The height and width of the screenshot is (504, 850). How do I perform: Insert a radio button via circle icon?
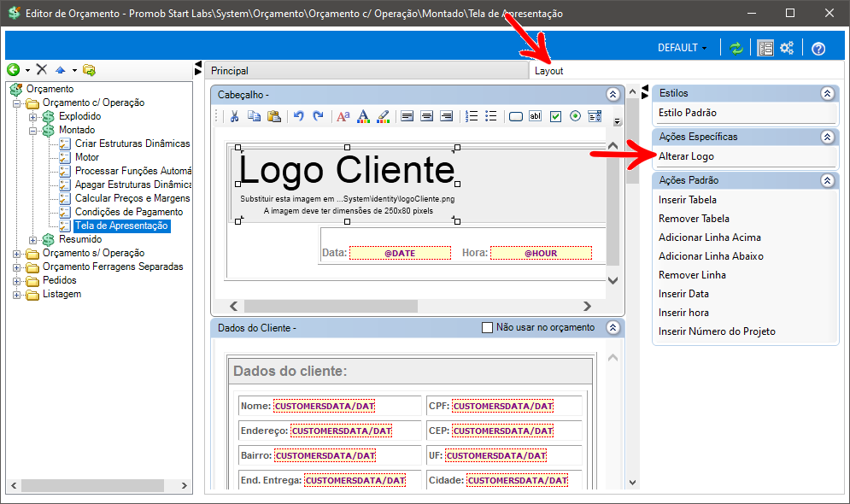575,116
